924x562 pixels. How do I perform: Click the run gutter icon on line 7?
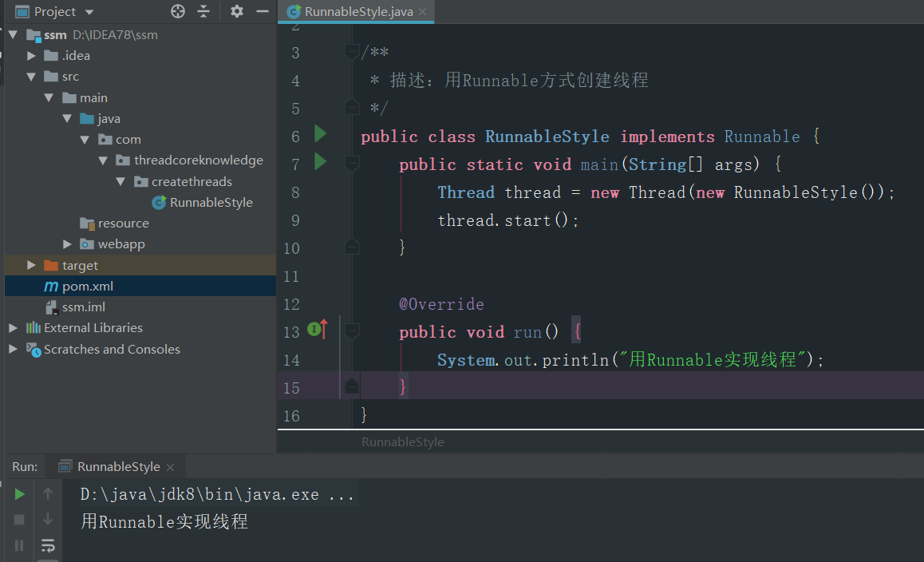pos(320,161)
